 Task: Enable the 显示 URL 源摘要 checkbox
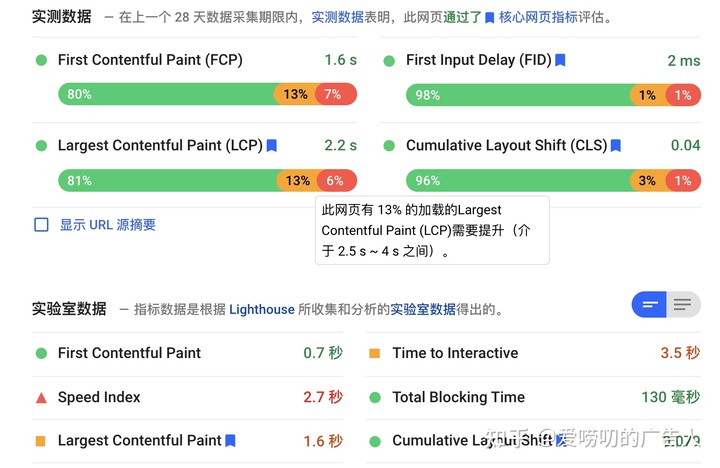(x=41, y=225)
